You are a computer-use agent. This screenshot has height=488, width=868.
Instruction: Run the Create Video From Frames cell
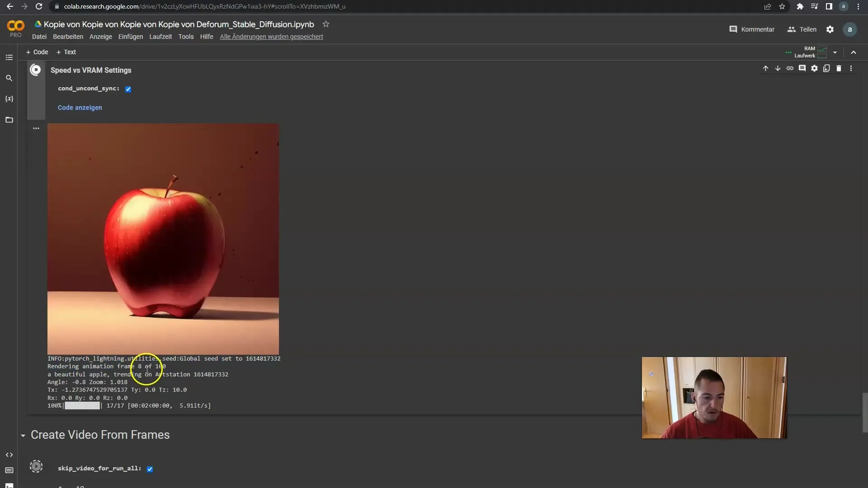coord(36,466)
